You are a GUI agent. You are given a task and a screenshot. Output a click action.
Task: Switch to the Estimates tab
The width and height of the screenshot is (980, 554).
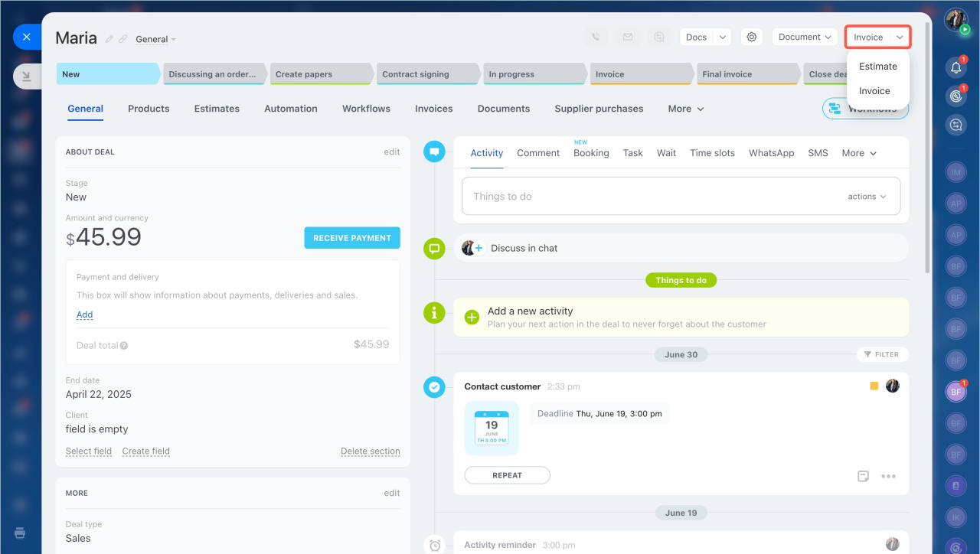point(217,109)
